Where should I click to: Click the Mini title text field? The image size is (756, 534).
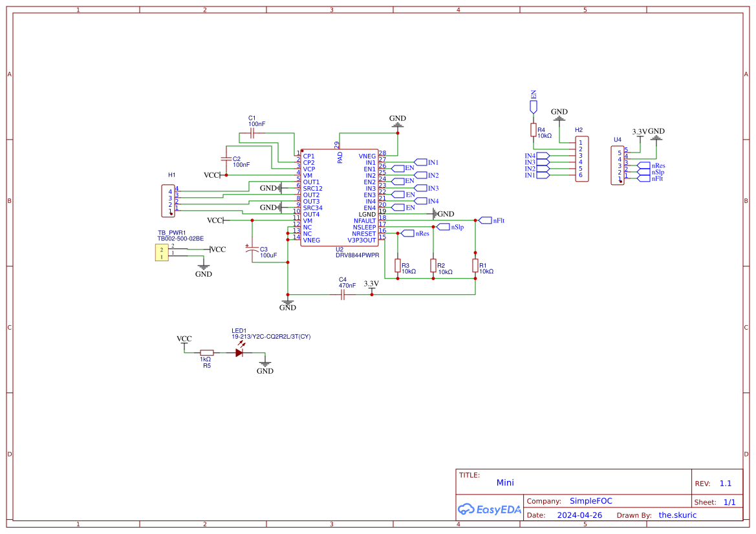(x=505, y=482)
